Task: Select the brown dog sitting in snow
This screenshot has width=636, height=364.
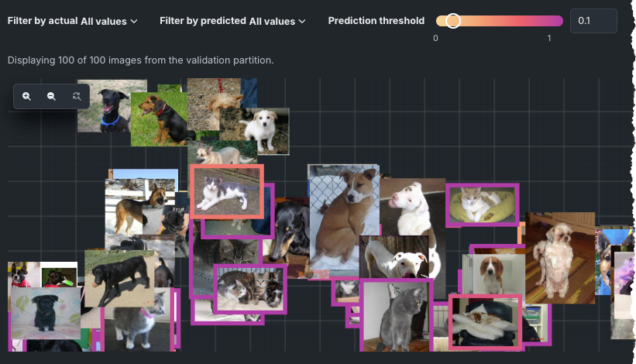Action: pos(343,218)
